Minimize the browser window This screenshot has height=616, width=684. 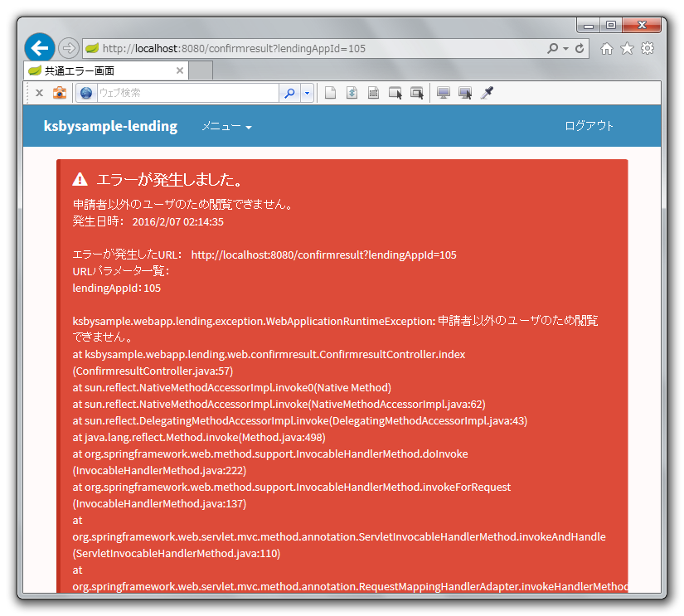[589, 26]
